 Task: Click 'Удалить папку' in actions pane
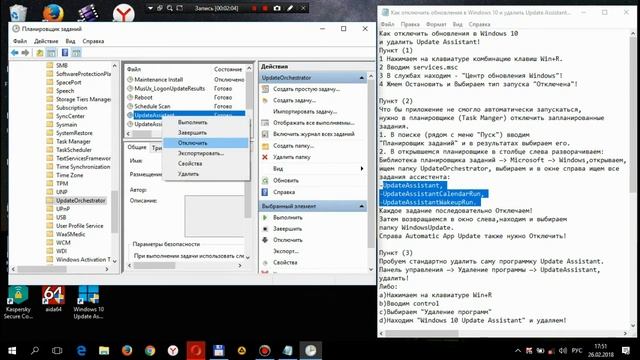pyautogui.click(x=291, y=157)
